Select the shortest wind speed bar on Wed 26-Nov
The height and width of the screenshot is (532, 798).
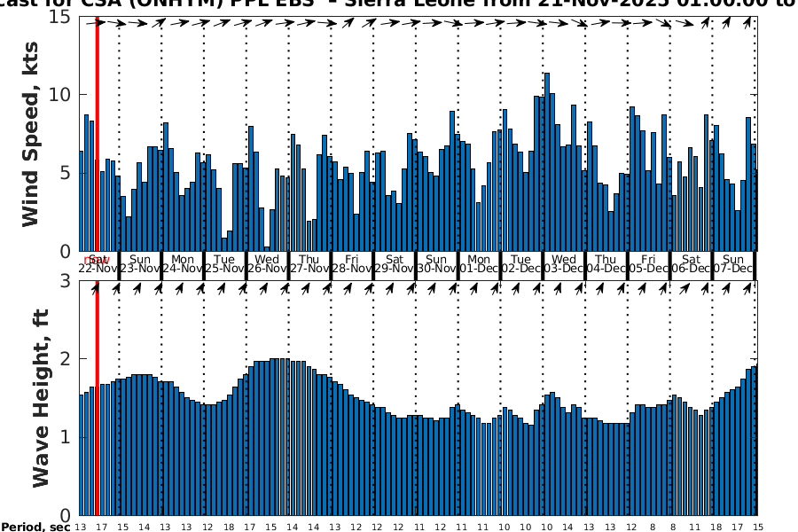click(x=267, y=248)
